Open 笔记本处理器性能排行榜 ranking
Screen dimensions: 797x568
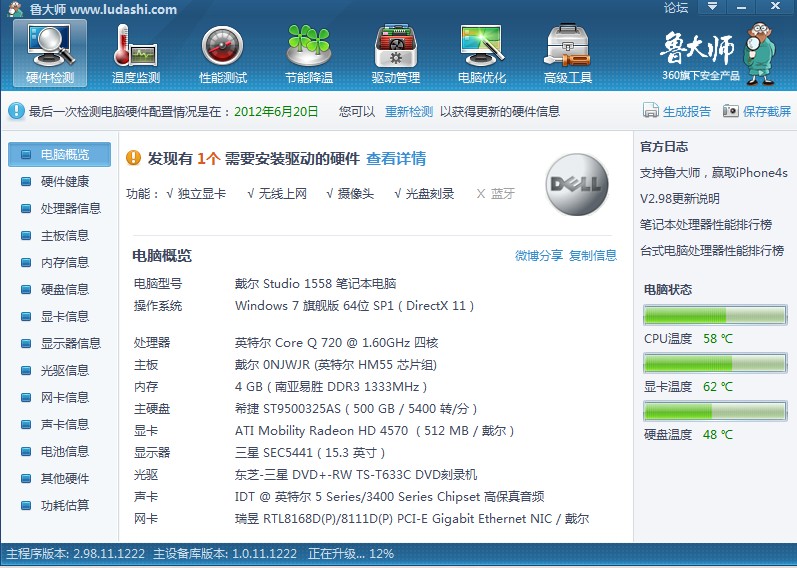(706, 224)
